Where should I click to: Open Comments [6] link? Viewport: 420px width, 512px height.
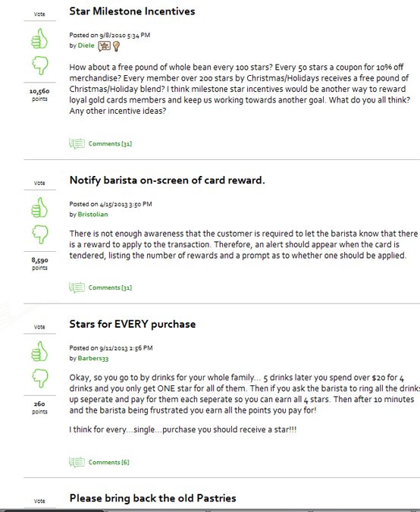109,462
